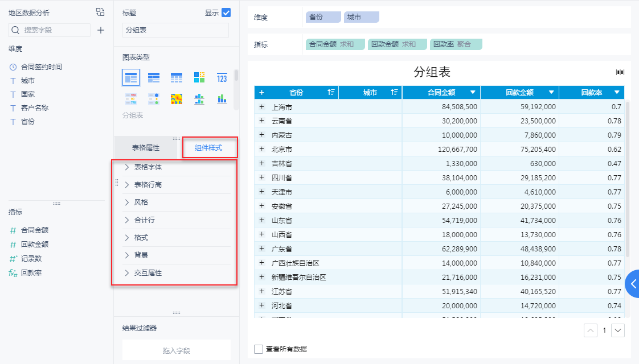Viewport: 639px width, 364px height.
Task: Select the 分组表 grouped table chart type
Action: pyautogui.click(x=131, y=77)
